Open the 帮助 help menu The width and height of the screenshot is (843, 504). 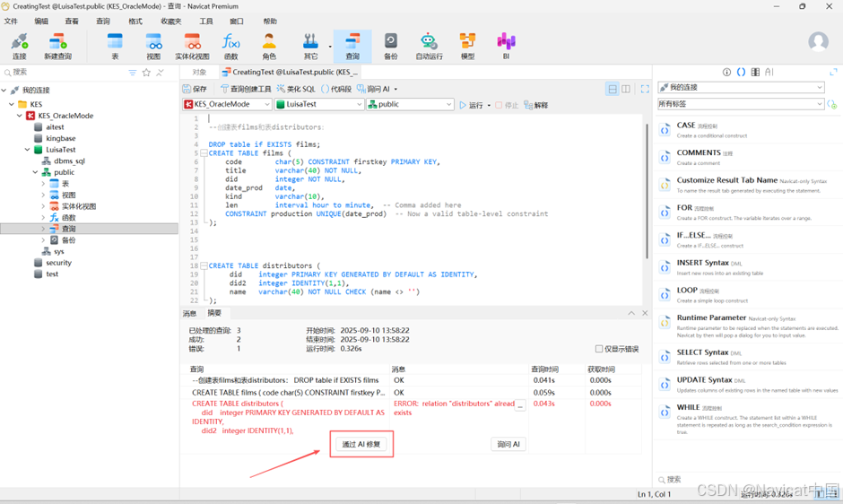point(270,22)
